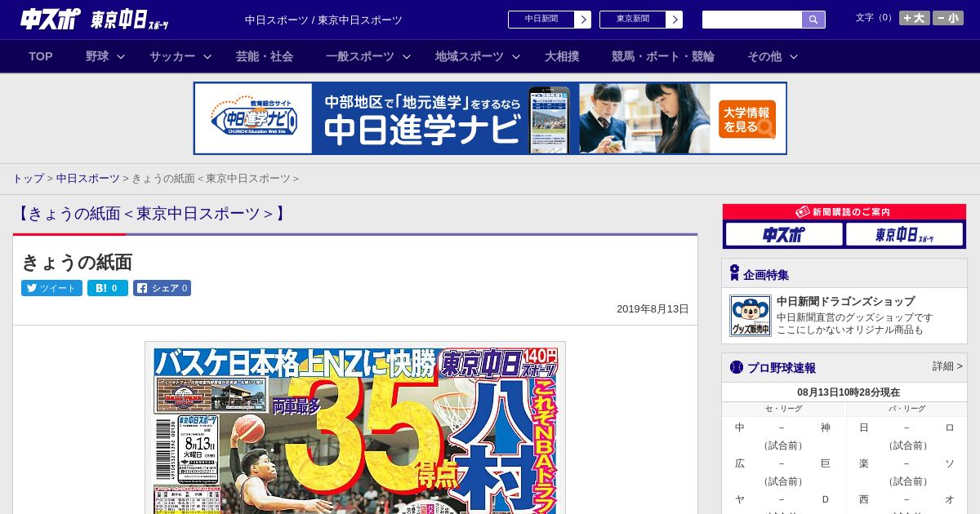Image resolution: width=980 pixels, height=514 pixels.
Task: Focus the header search input field
Action: [752, 20]
